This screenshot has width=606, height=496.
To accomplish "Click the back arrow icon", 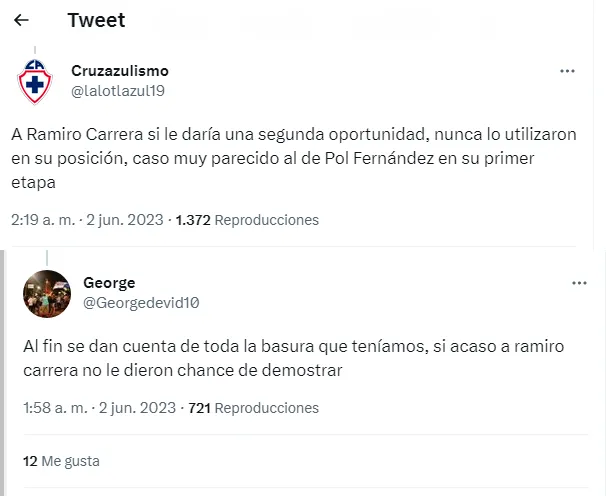I will click(22, 20).
